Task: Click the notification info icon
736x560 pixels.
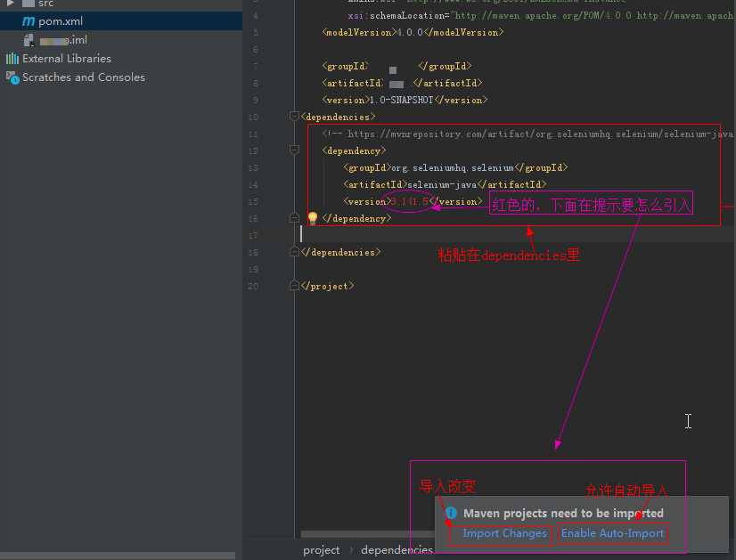Action: pyautogui.click(x=451, y=513)
